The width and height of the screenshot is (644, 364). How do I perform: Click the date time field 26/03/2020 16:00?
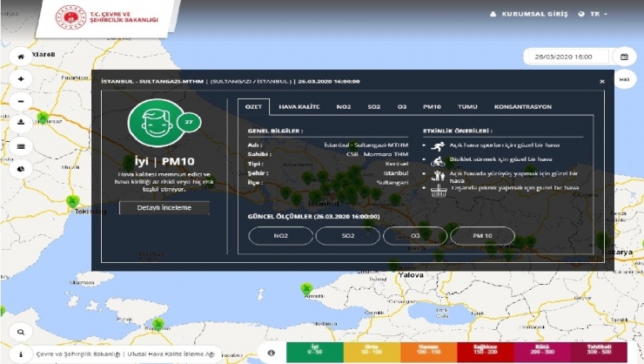(x=566, y=57)
